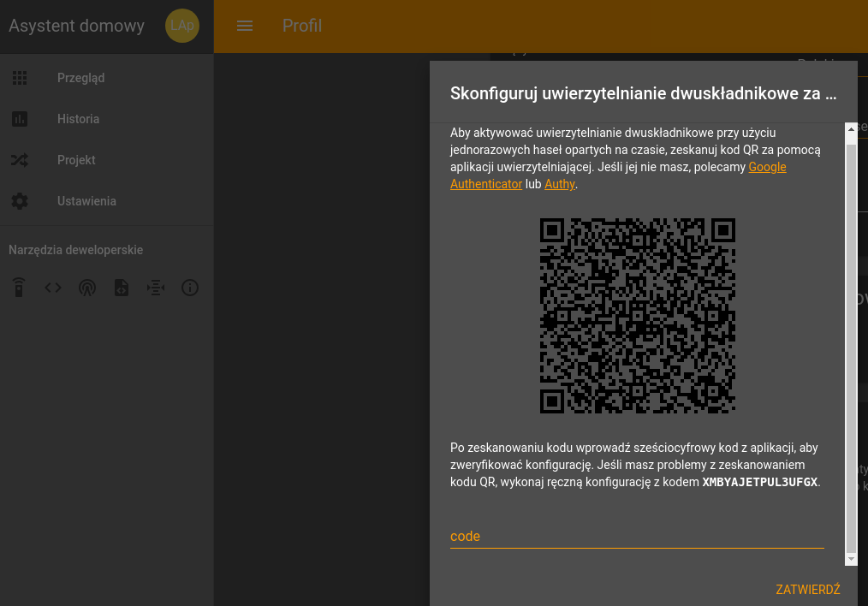Open the info developer tool icon

pos(190,288)
